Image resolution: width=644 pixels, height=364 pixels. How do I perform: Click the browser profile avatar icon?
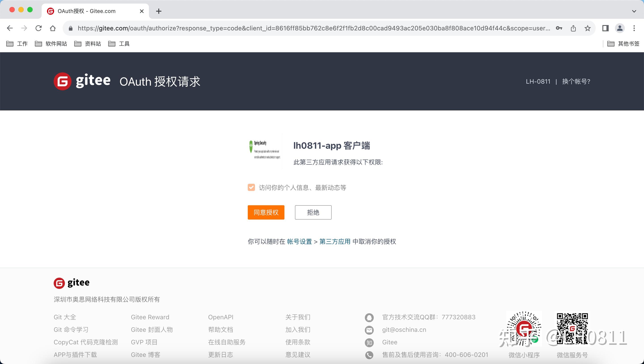click(x=619, y=28)
